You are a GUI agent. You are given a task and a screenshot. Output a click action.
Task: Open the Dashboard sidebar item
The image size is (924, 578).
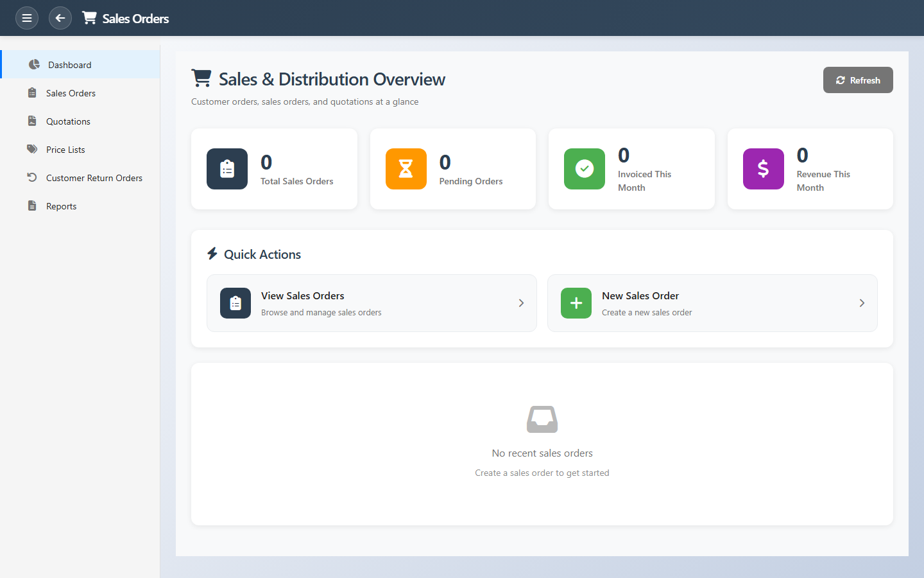(69, 65)
